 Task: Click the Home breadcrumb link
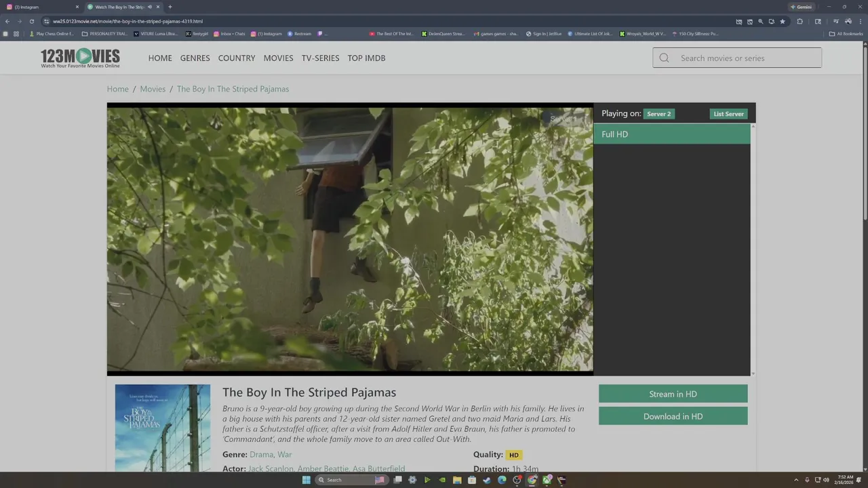pyautogui.click(x=117, y=89)
